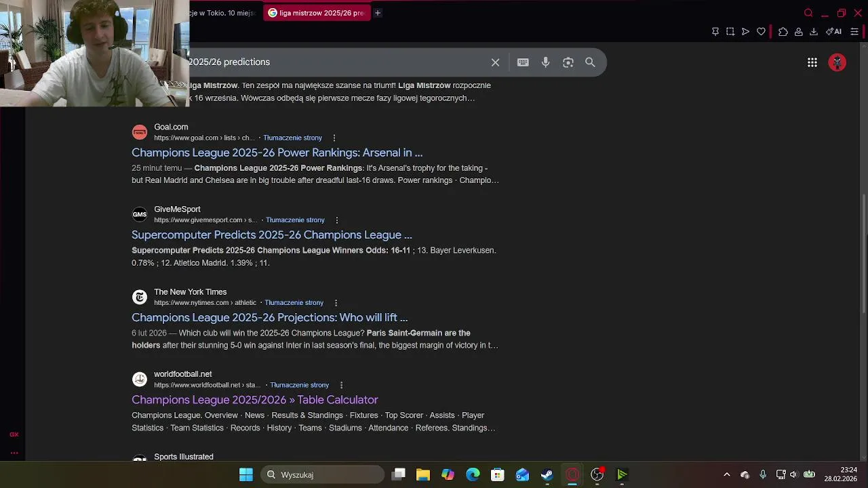Screen dimensions: 868x488
Task: Open the volume speaker tray icon
Action: 793,474
